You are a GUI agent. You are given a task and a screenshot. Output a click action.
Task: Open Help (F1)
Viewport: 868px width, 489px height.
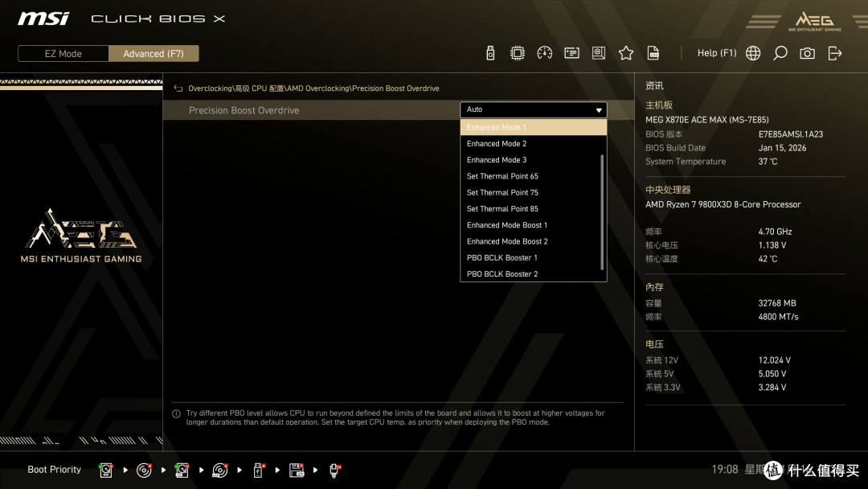point(717,53)
